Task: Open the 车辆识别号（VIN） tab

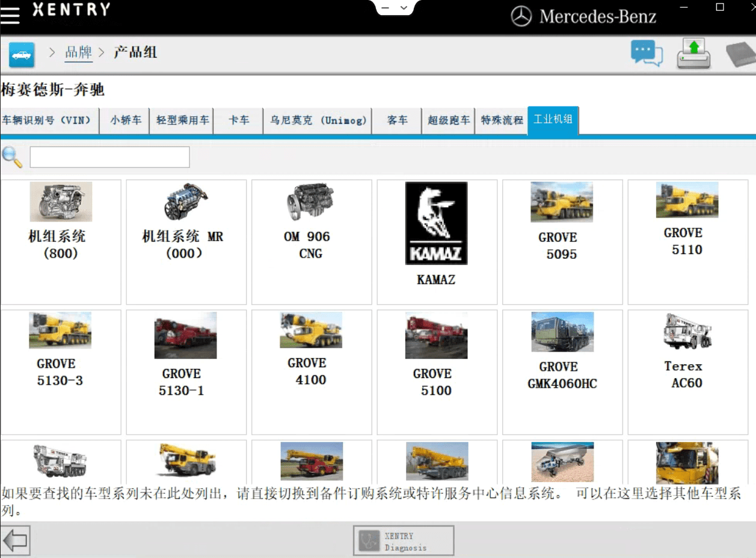Action: click(48, 120)
